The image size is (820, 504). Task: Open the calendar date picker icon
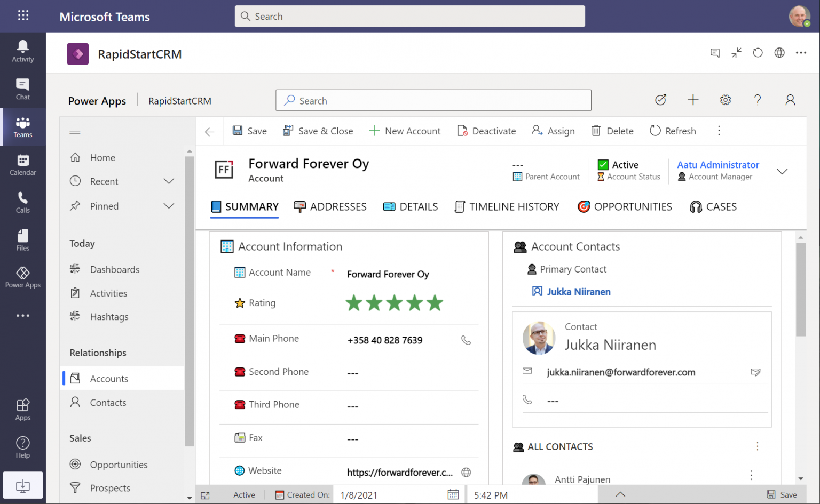click(453, 494)
